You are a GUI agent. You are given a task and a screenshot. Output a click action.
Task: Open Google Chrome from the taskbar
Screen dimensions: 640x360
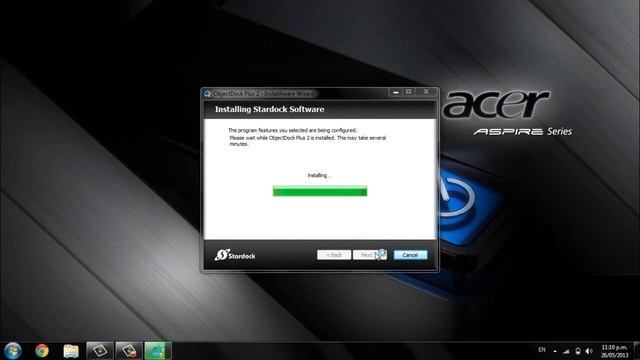[x=42, y=351]
